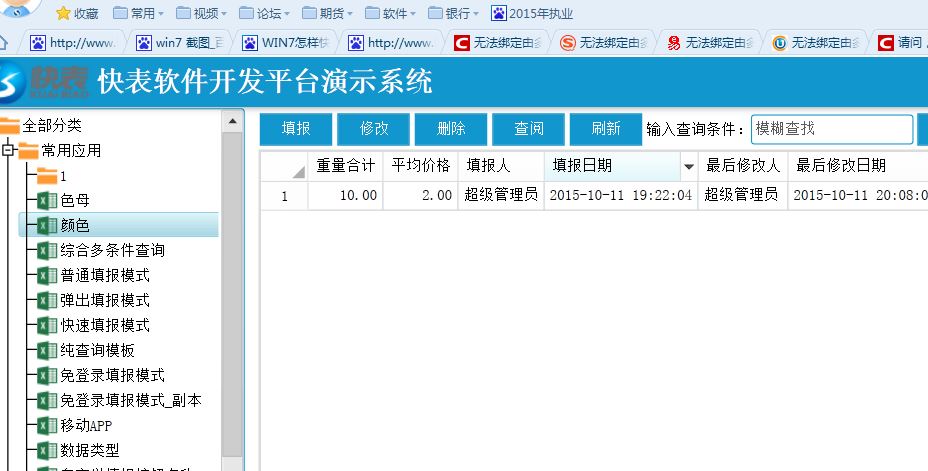Open the folder icon named 1

point(47,176)
